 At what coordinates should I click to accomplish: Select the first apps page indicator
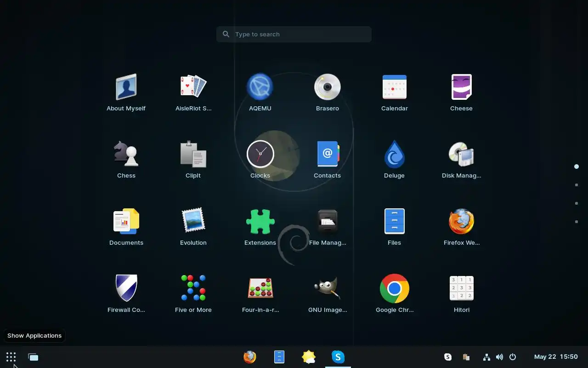pos(577,167)
